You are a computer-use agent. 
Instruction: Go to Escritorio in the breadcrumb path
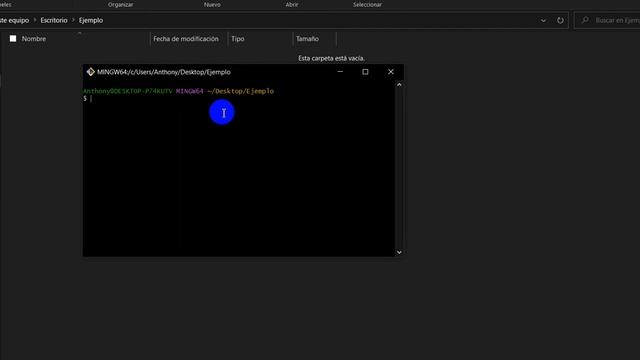(x=54, y=20)
